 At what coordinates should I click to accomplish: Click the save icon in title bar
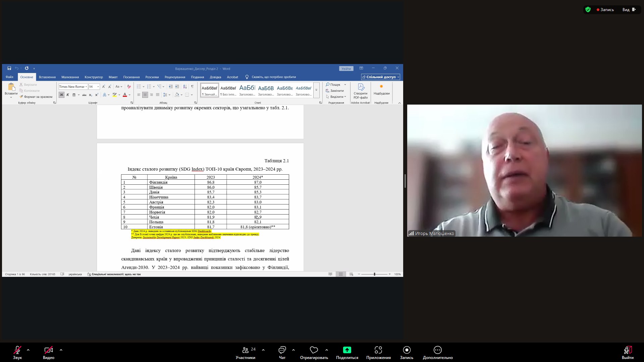pyautogui.click(x=9, y=68)
